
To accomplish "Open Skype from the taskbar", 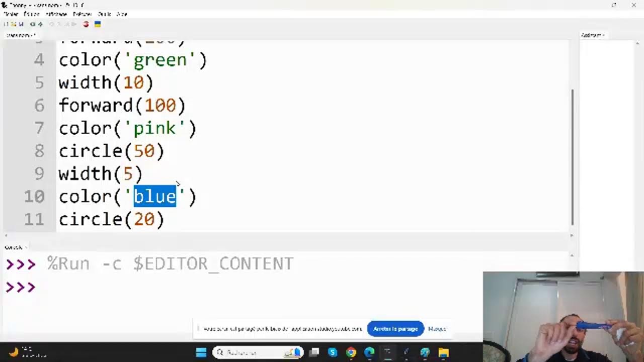I will [333, 352].
